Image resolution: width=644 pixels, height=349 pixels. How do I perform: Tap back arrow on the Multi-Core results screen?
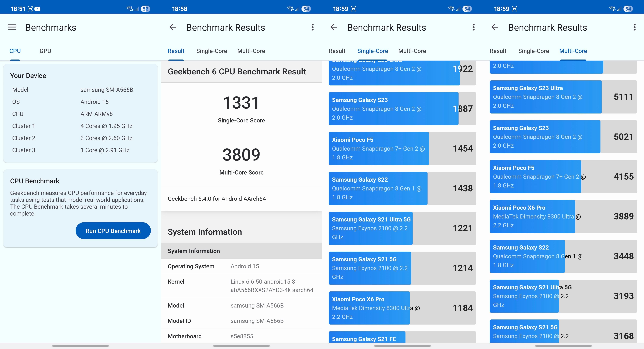click(495, 27)
